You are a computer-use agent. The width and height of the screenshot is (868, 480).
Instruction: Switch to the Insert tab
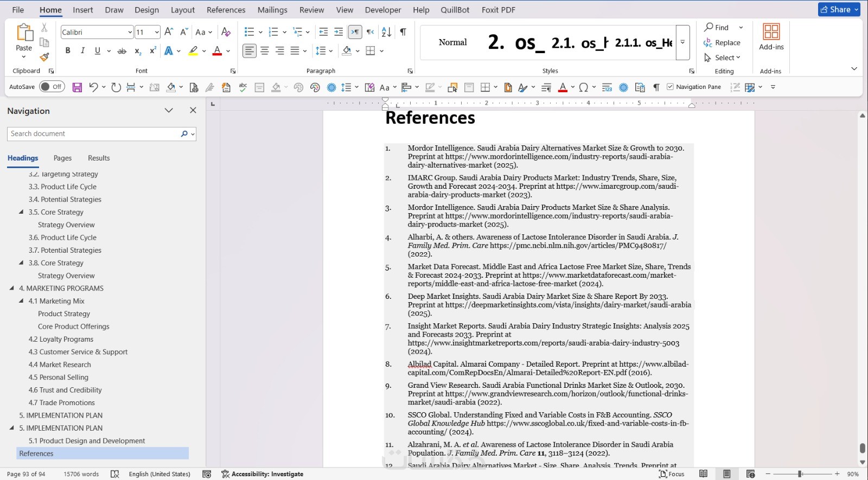83,10
